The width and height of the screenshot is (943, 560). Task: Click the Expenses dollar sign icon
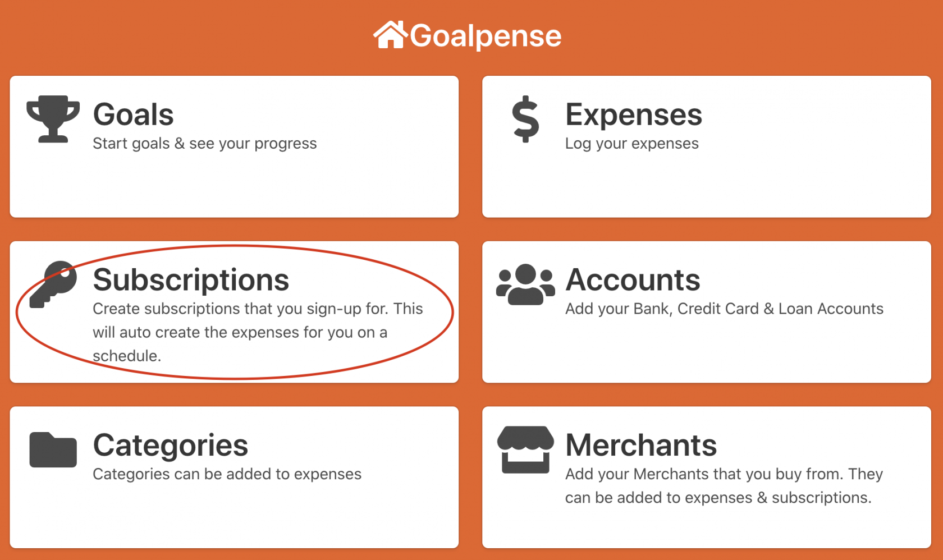pos(525,118)
